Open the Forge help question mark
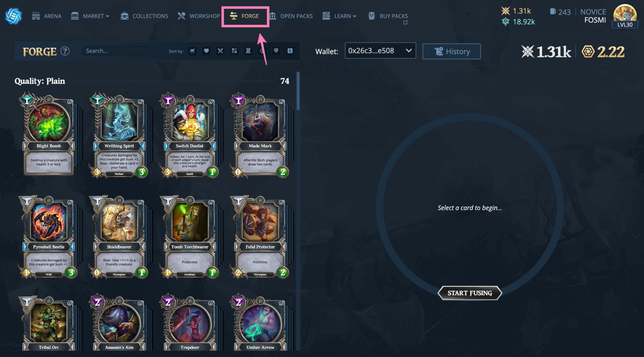644x357 pixels. coord(65,51)
